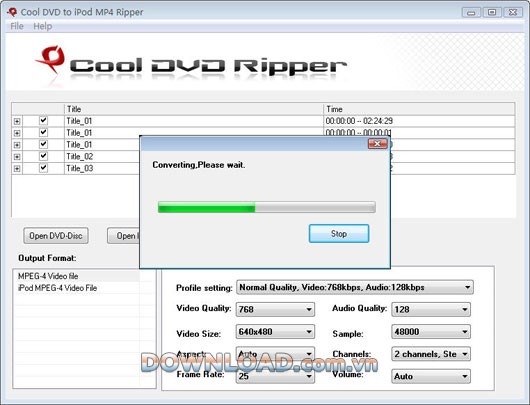Open the Channels dropdown
530x405 pixels.
pos(431,354)
